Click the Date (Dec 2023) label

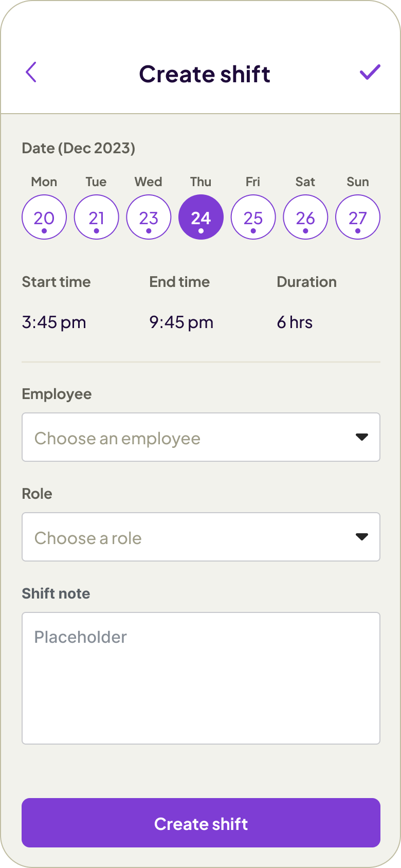click(79, 148)
